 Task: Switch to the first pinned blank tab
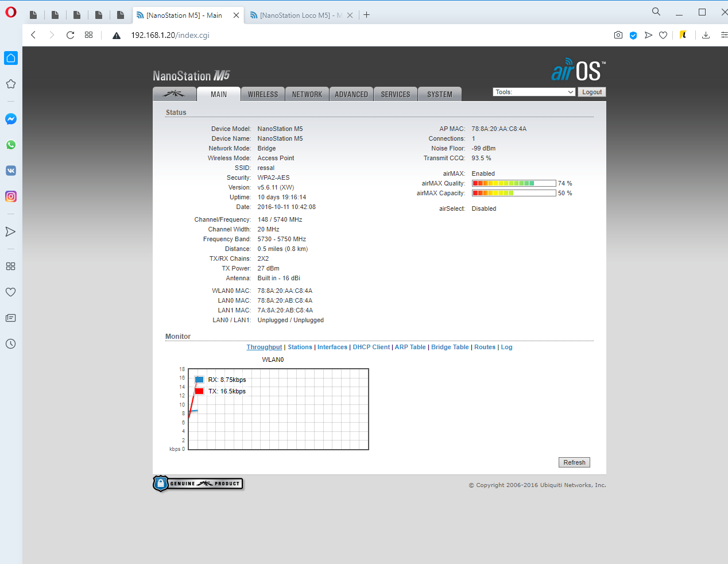coord(33,16)
